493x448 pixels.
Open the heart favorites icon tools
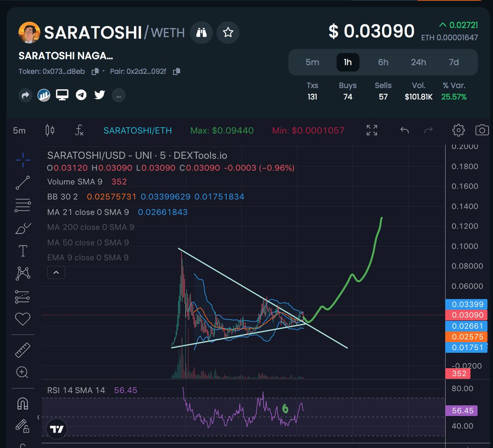tap(23, 319)
